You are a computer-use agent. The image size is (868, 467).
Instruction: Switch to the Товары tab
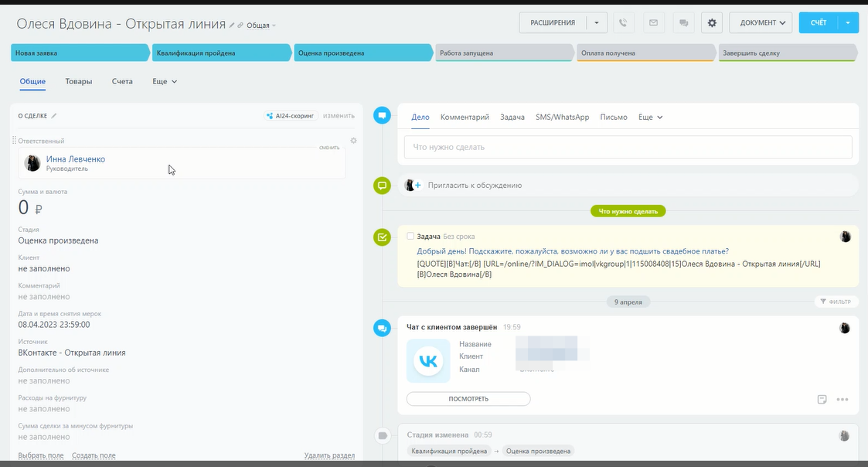(78, 81)
